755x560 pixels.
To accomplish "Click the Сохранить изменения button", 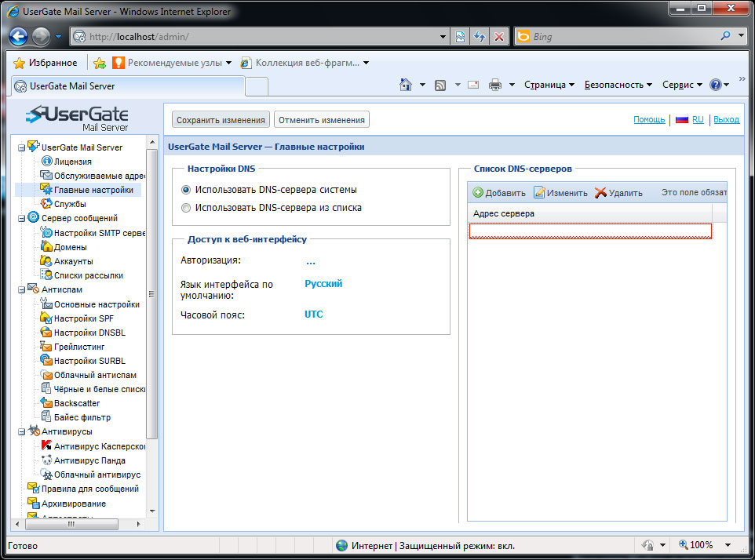I will coord(221,120).
